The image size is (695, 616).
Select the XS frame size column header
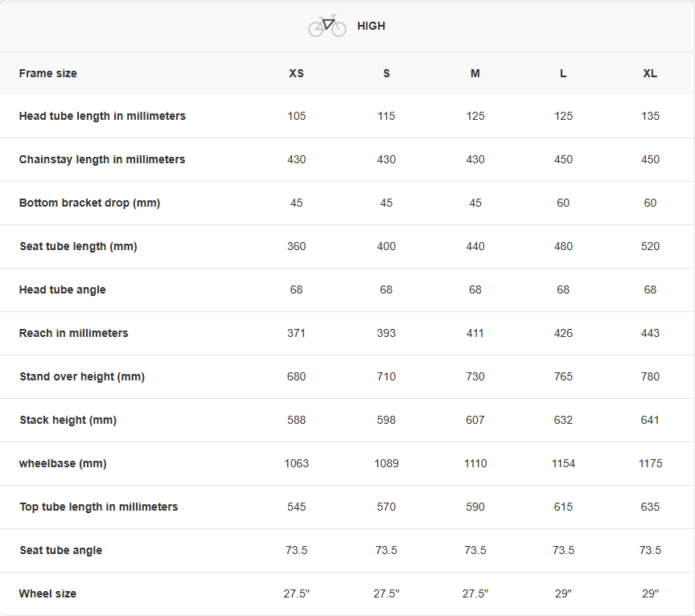(x=297, y=73)
